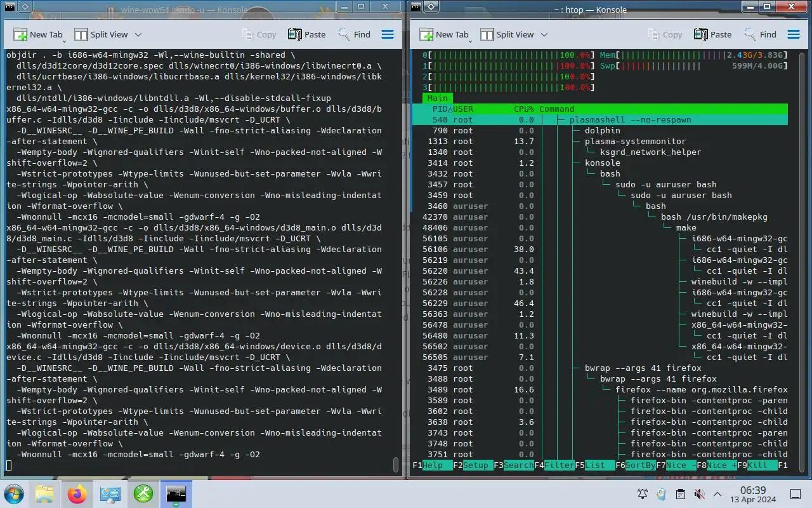Screen dimensions: 812x508
Task: Click the show desktop icon at taskbar end
Action: pyautogui.click(x=796, y=494)
